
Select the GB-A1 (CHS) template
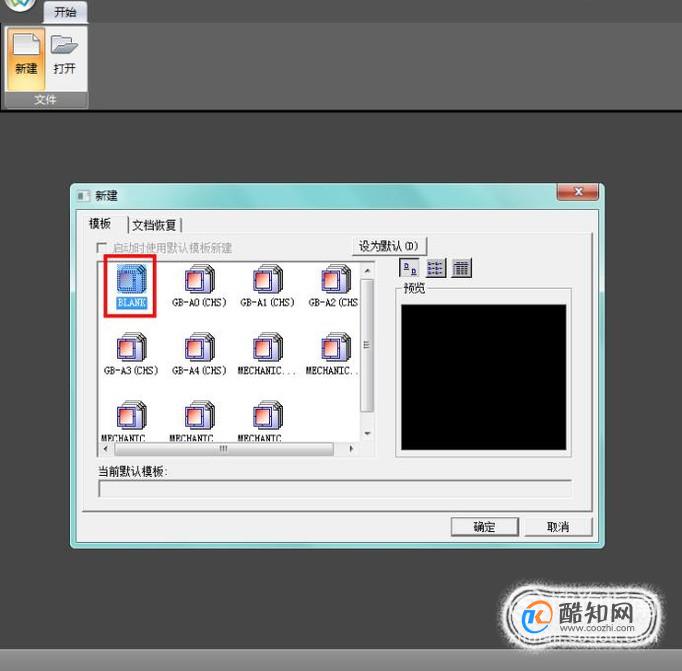tap(267, 285)
